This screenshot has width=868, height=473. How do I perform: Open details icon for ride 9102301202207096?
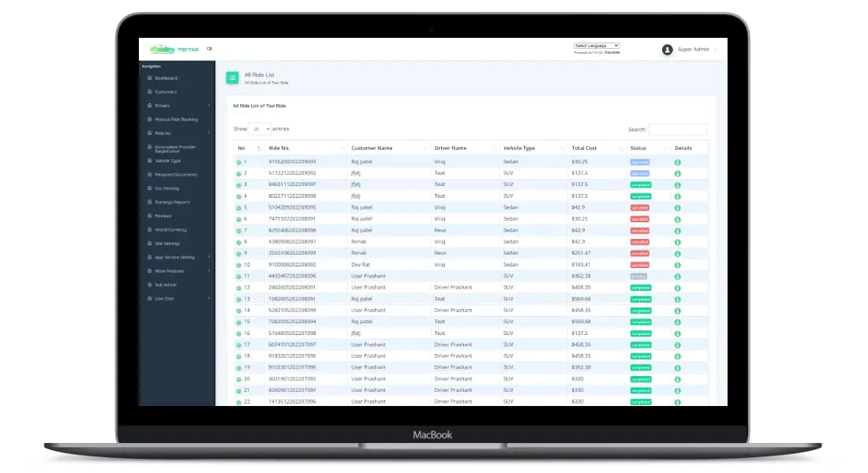[678, 368]
